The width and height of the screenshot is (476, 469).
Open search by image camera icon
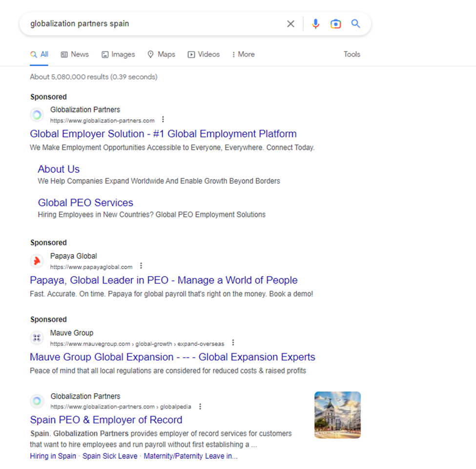336,23
